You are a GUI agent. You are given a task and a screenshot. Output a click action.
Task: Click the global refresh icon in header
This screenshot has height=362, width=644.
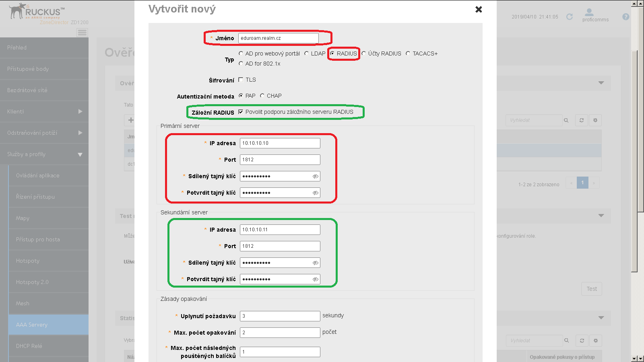[x=570, y=17]
